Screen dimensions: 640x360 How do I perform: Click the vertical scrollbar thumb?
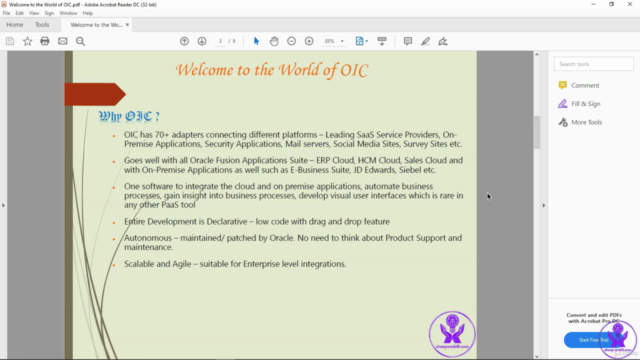(x=537, y=132)
